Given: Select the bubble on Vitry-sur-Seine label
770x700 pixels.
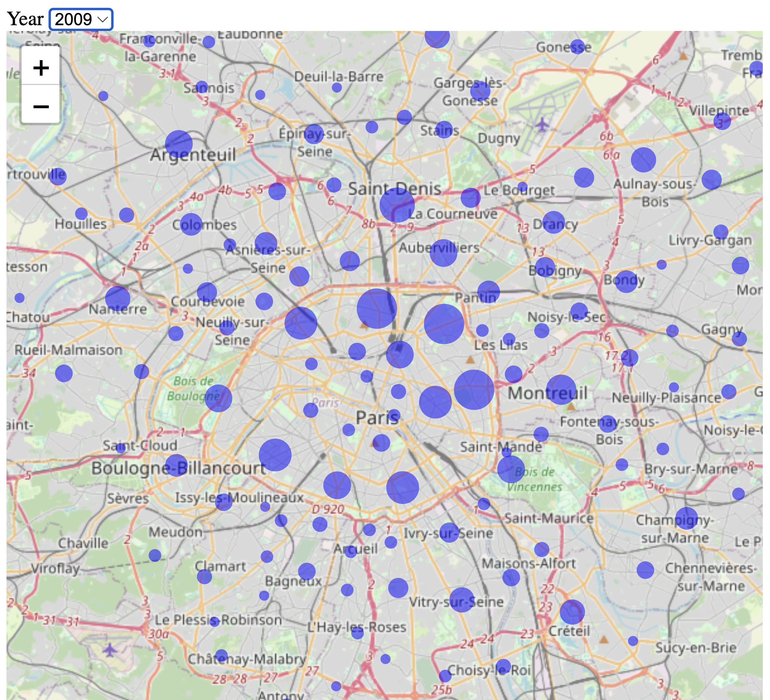Looking at the screenshot, I should pyautogui.click(x=461, y=600).
